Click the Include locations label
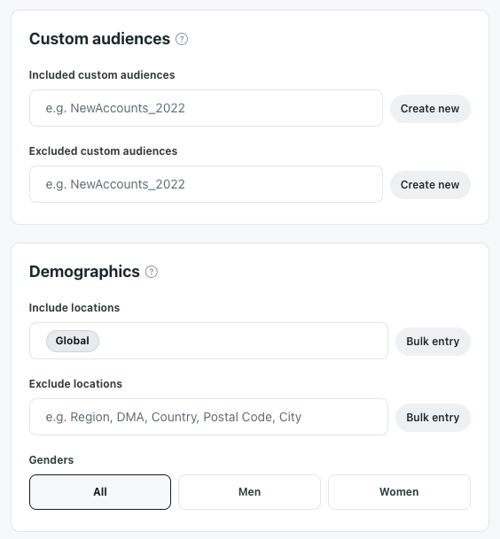 click(x=74, y=308)
